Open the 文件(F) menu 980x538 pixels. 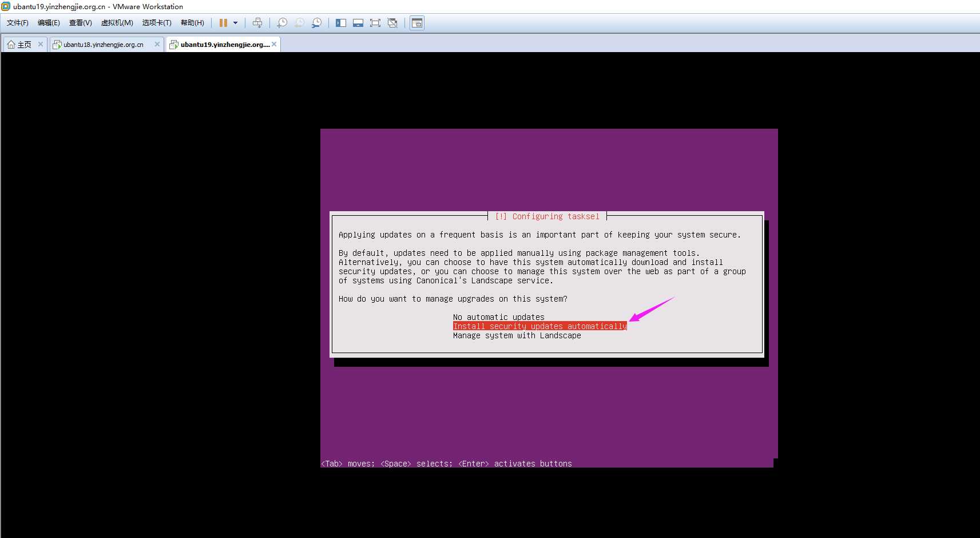18,23
